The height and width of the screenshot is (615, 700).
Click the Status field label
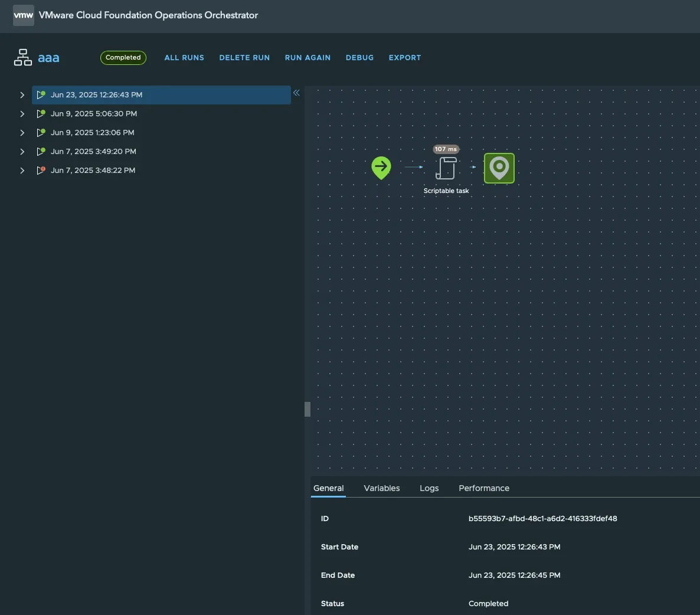click(x=333, y=604)
